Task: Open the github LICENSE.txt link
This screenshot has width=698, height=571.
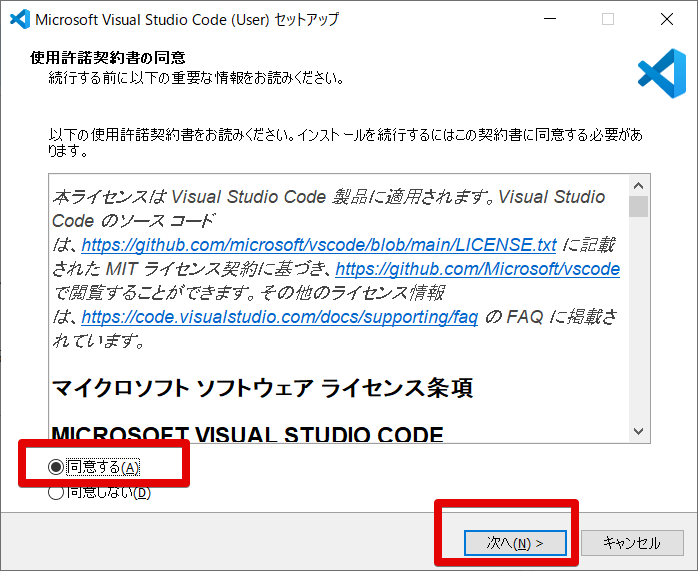Action: [319, 245]
